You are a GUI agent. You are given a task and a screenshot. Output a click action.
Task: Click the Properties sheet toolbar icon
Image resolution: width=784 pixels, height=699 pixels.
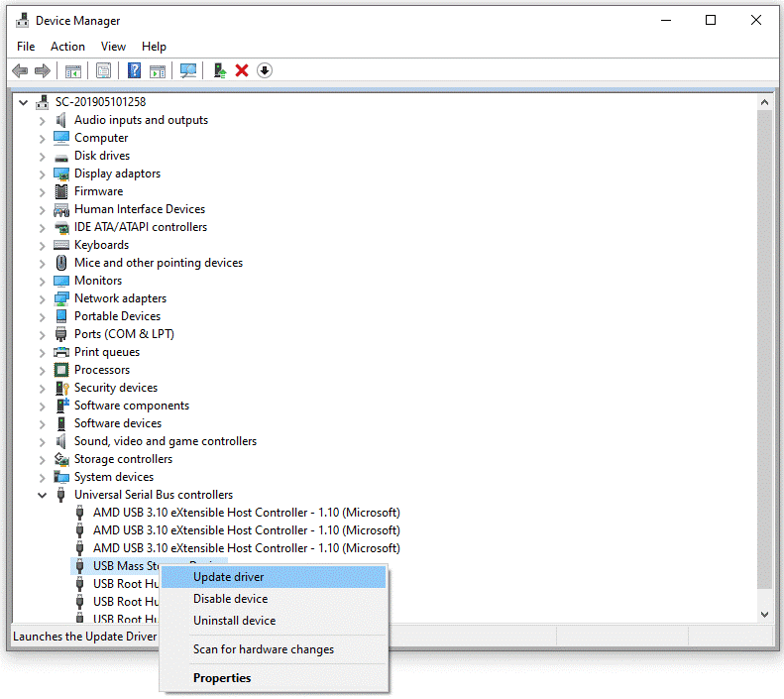[103, 70]
